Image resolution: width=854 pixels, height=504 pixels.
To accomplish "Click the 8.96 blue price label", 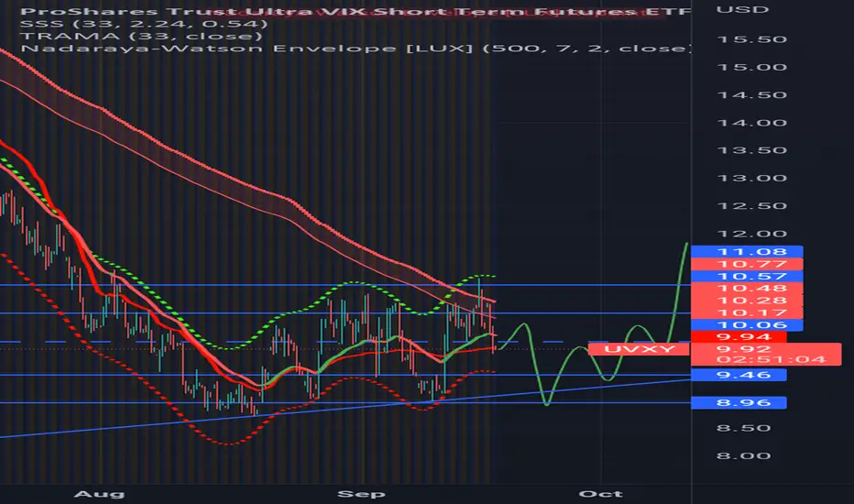I will point(739,402).
